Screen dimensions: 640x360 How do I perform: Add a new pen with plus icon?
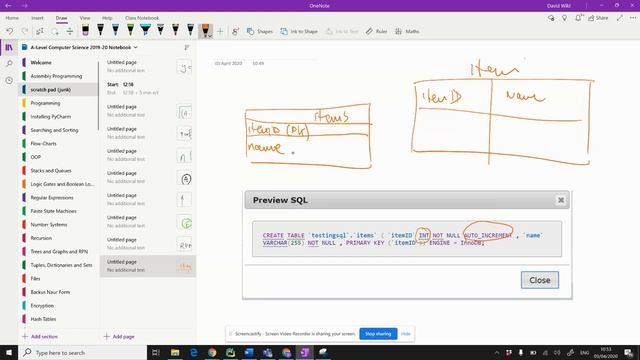[x=220, y=31]
